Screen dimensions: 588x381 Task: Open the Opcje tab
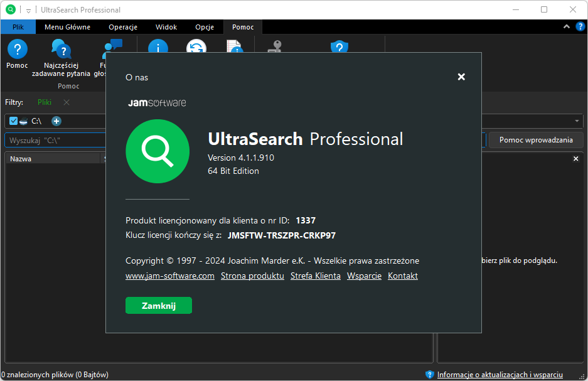tap(205, 27)
